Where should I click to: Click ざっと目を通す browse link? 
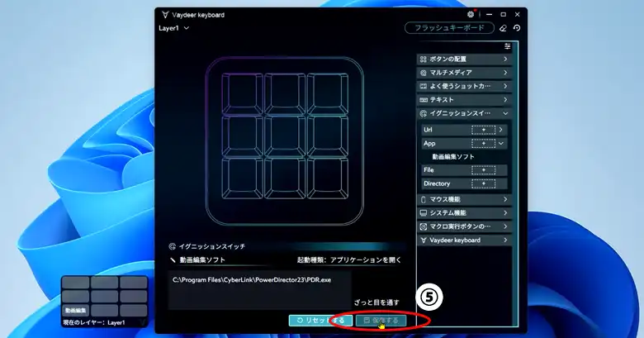(x=376, y=302)
